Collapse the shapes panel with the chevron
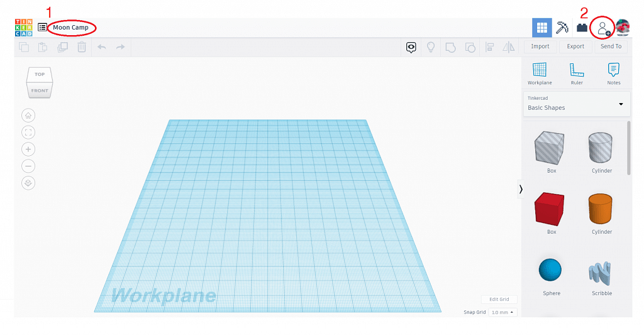The width and height of the screenshot is (644, 336). 521,189
